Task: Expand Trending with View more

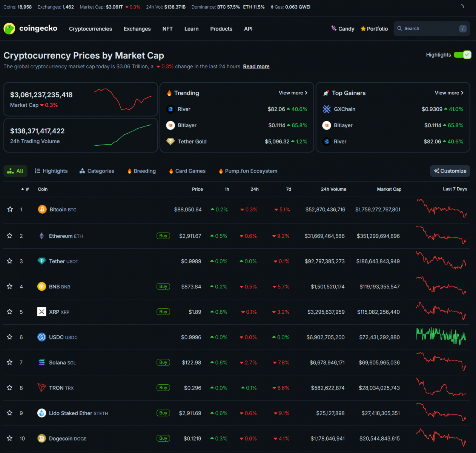Action: pos(293,93)
